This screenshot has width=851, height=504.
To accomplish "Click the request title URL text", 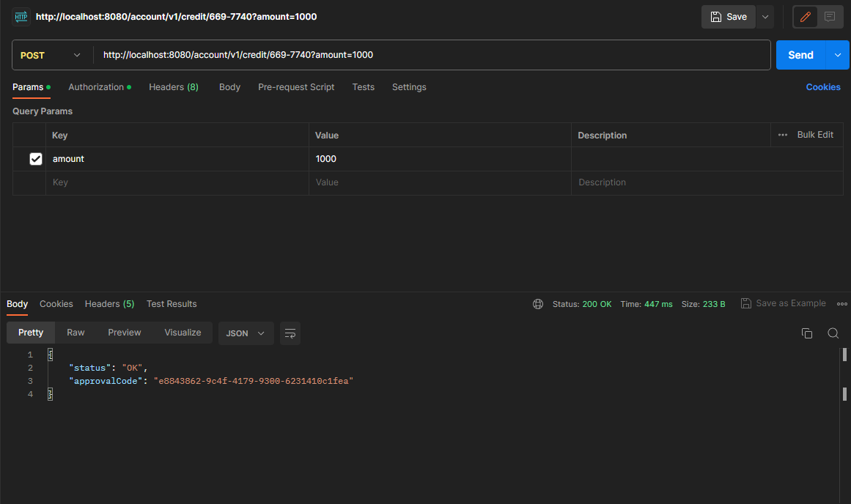I will point(177,17).
